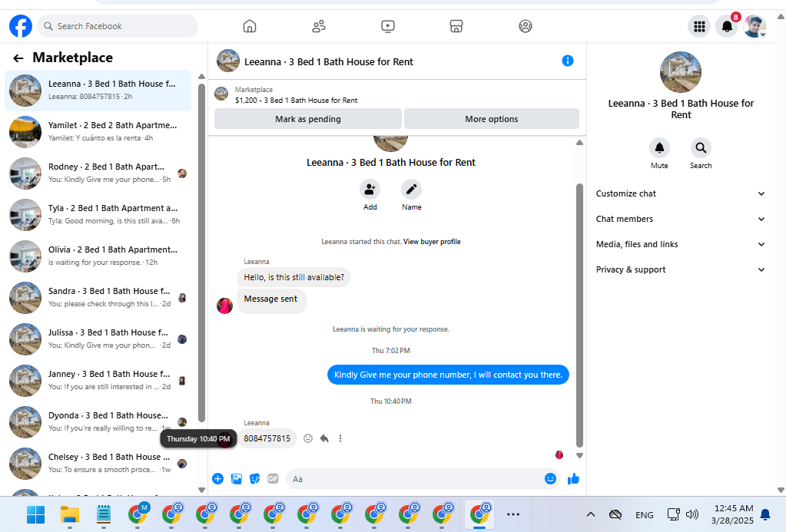Click the chat messages scrollbar
The width and height of the screenshot is (786, 532).
pos(579,315)
